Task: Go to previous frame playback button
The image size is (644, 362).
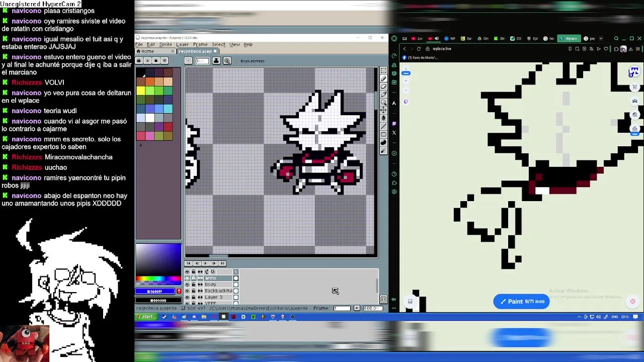Action: (197, 263)
